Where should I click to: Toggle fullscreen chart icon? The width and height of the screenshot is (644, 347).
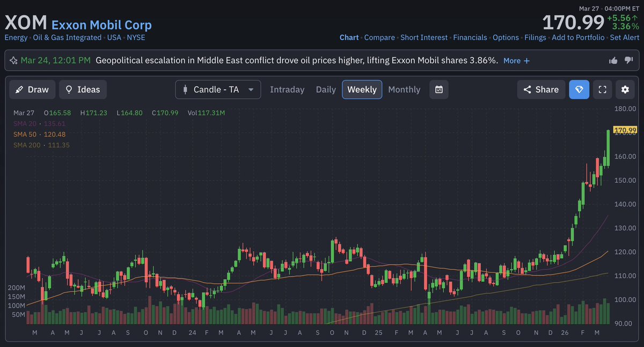coord(602,90)
